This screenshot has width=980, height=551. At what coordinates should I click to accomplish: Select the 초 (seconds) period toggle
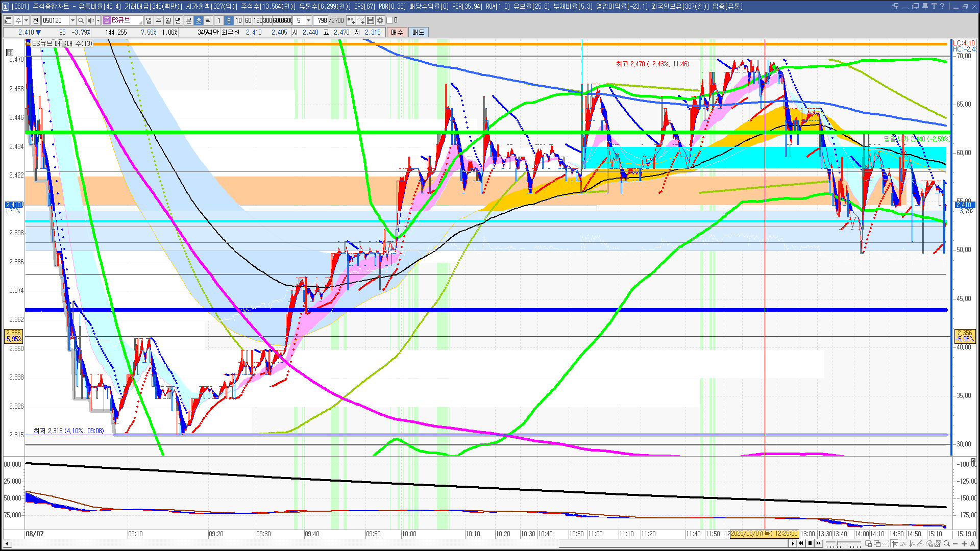199,20
